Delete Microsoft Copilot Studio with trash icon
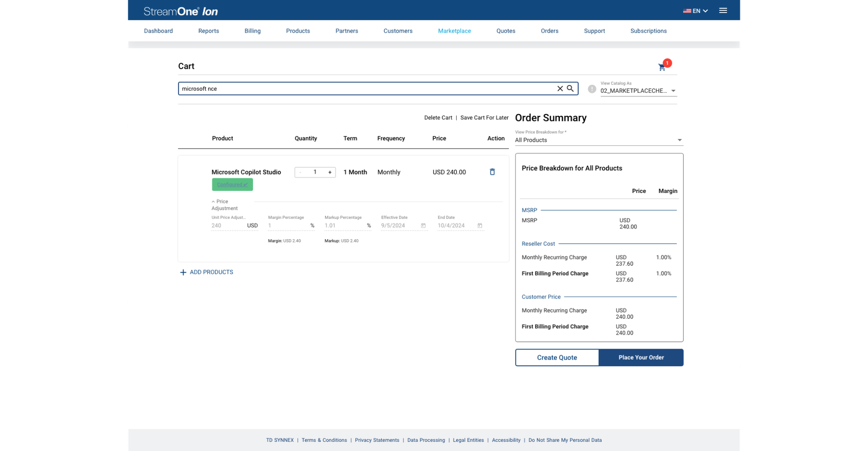Viewport: 868px width, 451px height. [x=492, y=172]
